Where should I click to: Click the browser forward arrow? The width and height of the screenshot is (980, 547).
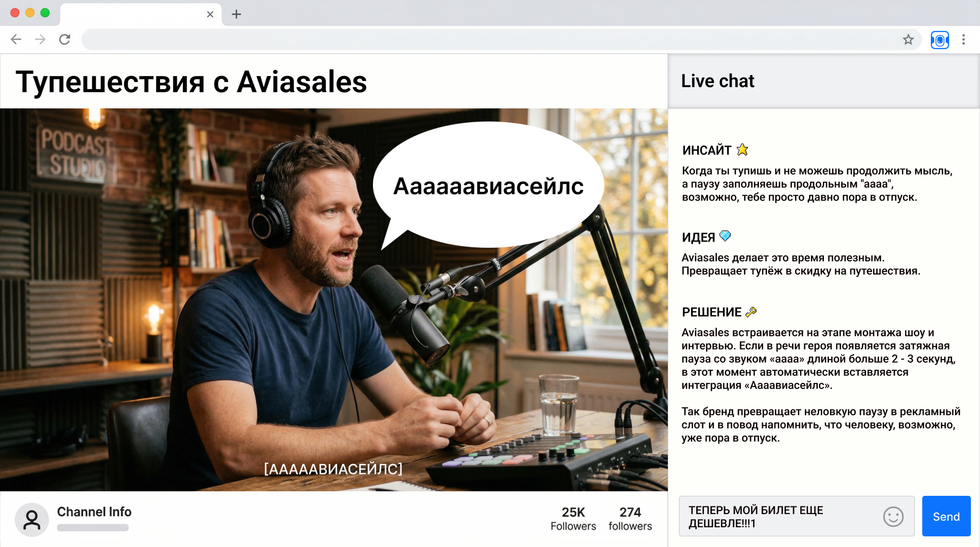41,40
